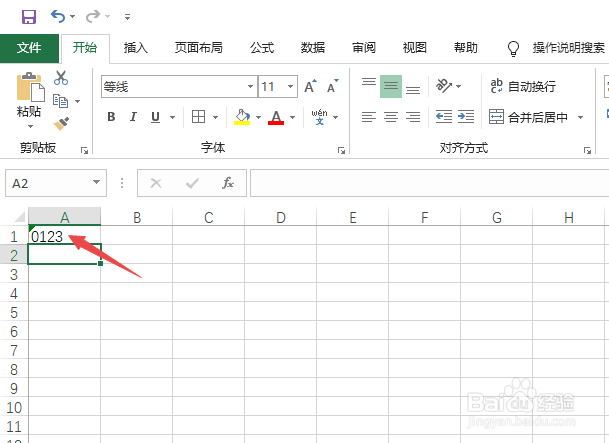Expand the fill color dropdown
The width and height of the screenshot is (609, 443).
click(x=258, y=117)
